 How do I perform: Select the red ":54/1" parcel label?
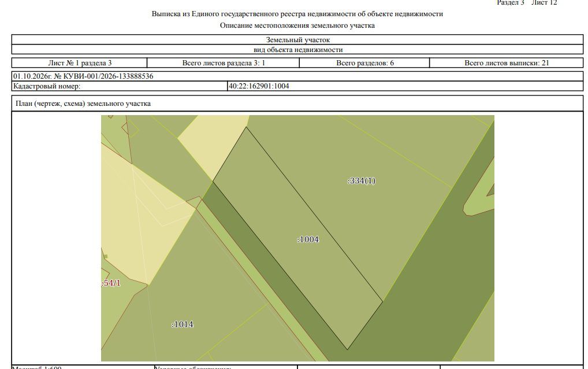pos(111,283)
